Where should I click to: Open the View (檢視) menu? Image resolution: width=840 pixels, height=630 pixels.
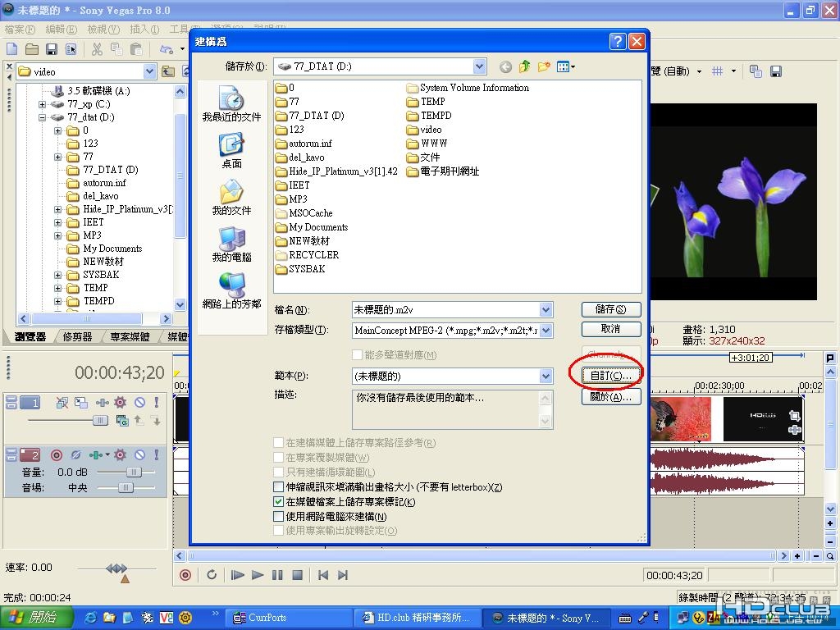104,29
